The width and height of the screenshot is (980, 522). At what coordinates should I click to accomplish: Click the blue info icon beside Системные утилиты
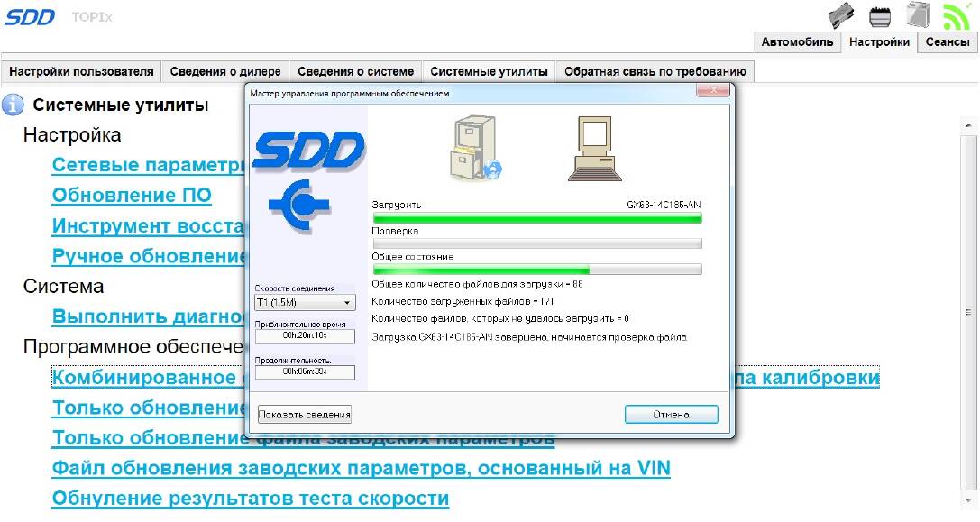[x=13, y=105]
